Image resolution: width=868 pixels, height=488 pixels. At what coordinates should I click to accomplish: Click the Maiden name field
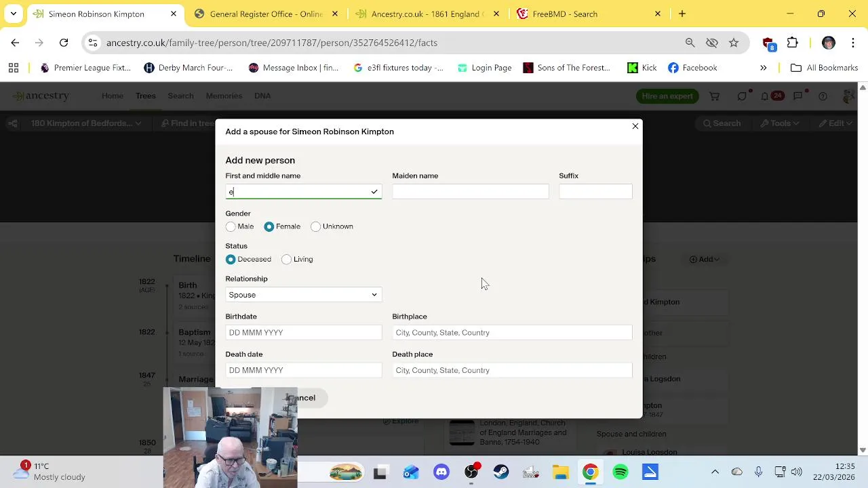click(470, 192)
